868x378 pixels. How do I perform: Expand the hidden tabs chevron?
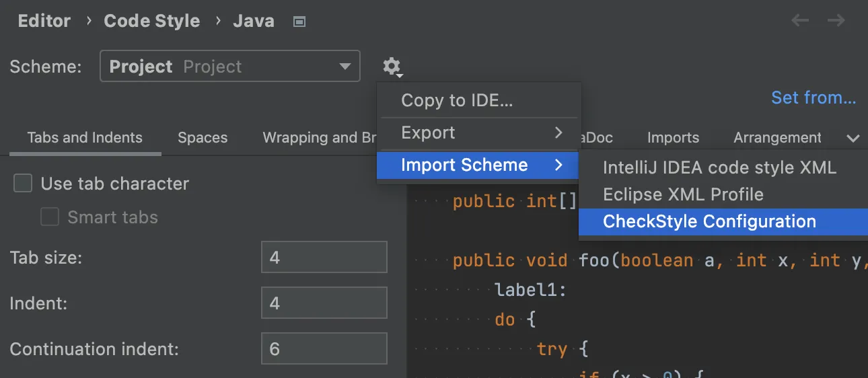pos(853,138)
